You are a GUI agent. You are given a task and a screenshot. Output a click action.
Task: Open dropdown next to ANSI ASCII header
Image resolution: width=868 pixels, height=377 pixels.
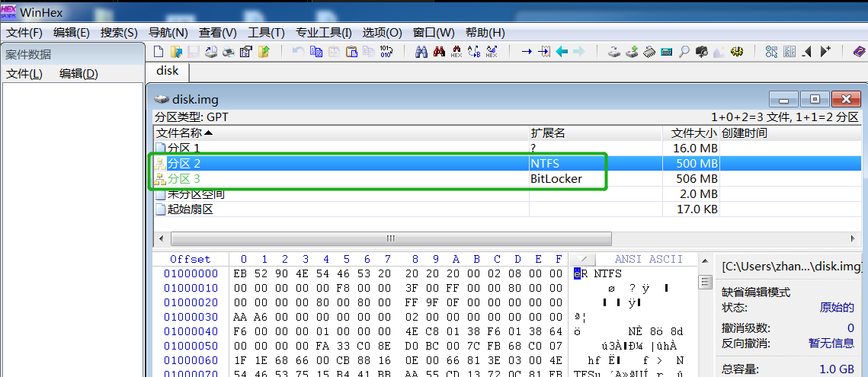coord(581,259)
